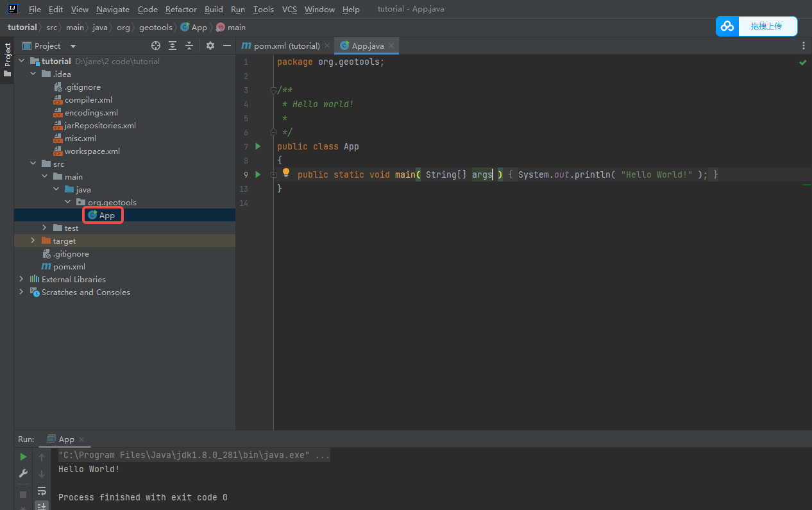Open the Refactor menu

click(181, 10)
